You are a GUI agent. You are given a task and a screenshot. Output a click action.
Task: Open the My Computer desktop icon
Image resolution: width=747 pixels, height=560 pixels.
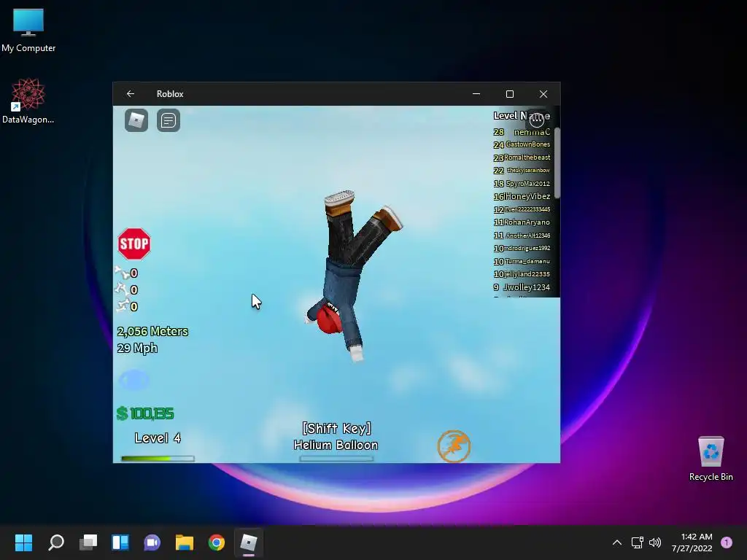coord(28,31)
